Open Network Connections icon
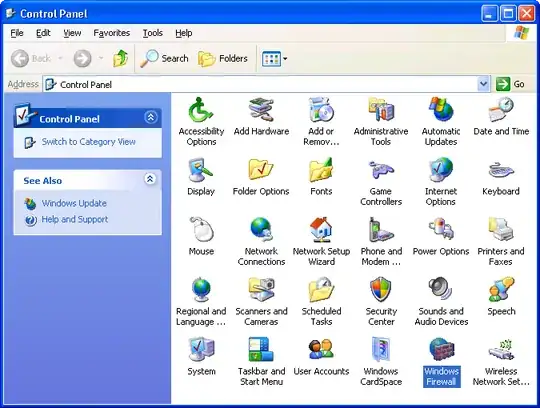 click(261, 230)
